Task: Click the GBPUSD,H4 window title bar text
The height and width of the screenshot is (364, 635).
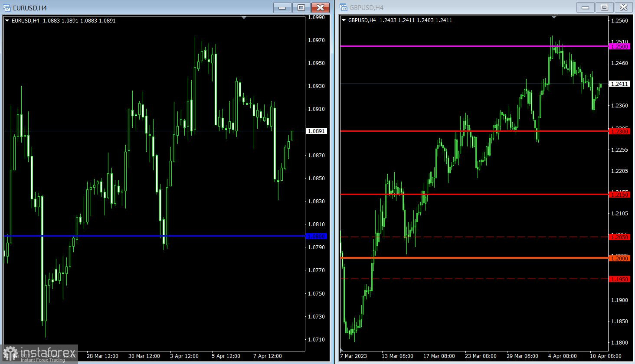Action: 367,7
